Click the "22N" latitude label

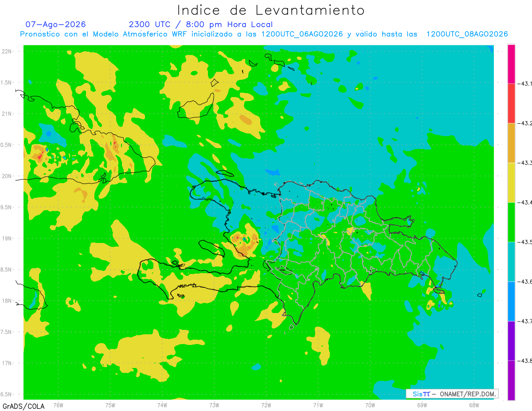[7, 51]
